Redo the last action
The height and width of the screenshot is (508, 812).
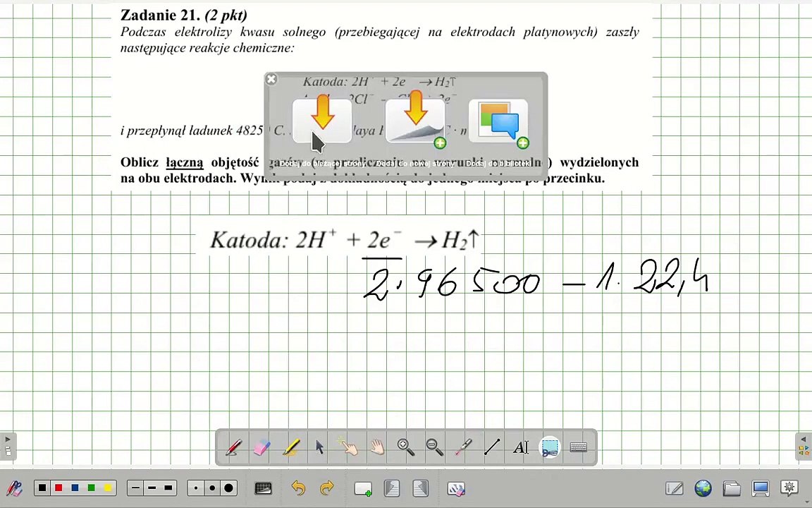coord(327,488)
